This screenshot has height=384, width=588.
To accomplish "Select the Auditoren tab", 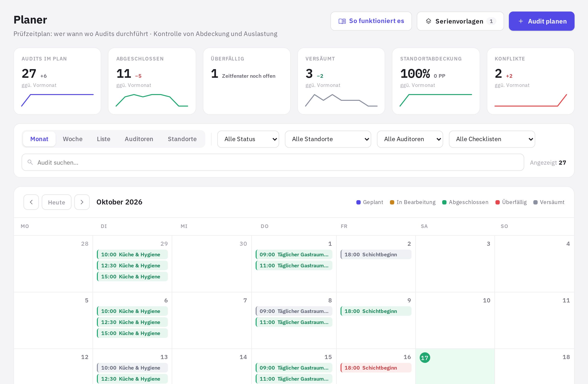I will click(x=139, y=139).
